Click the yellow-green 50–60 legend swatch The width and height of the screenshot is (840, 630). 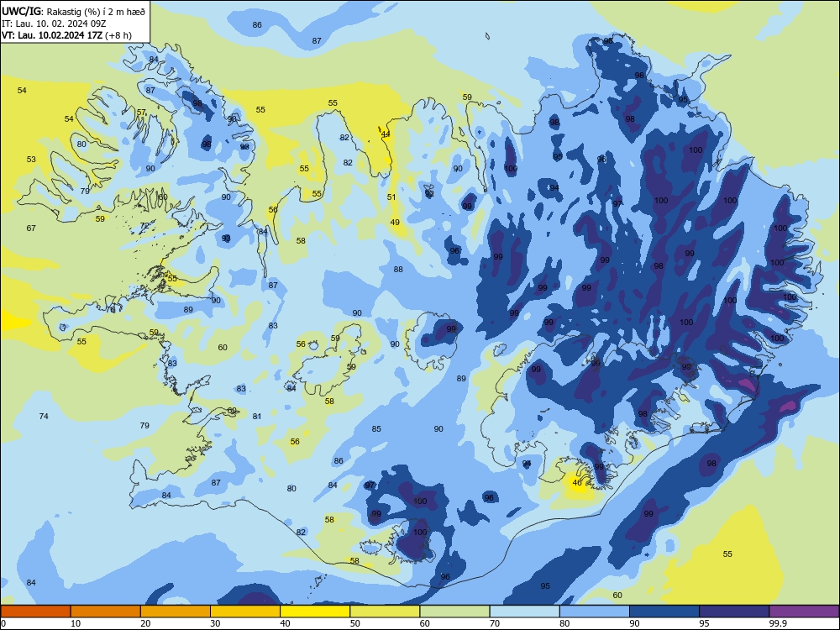pyautogui.click(x=385, y=612)
